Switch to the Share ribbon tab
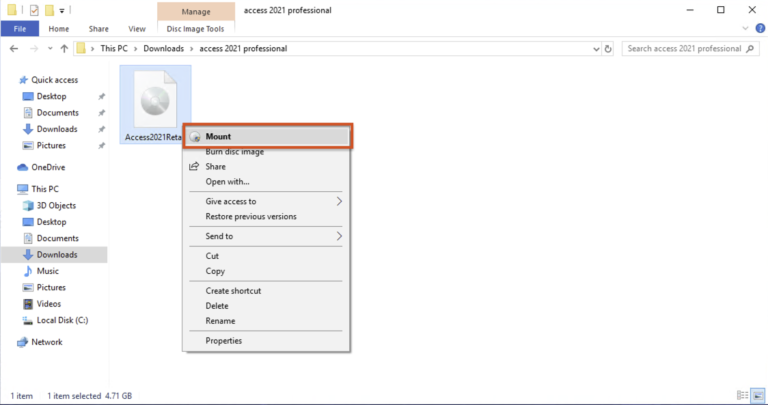The image size is (768, 405). click(x=98, y=29)
